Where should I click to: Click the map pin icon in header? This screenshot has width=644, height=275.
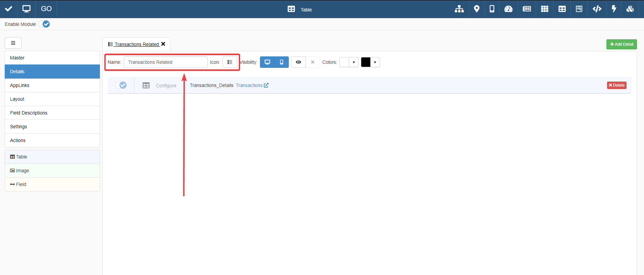tap(476, 9)
